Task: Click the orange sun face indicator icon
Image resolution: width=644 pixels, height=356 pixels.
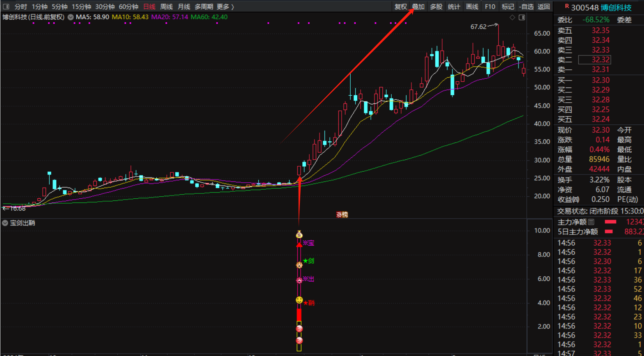Action: click(299, 265)
